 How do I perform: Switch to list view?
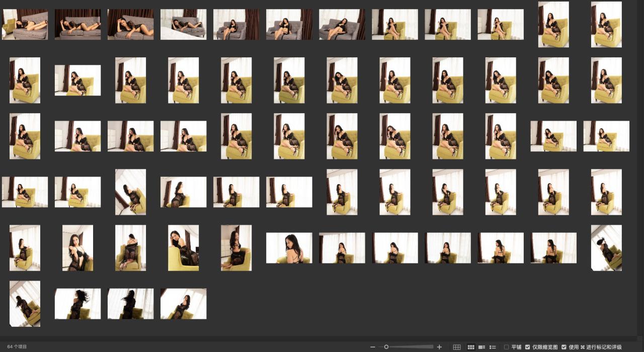tap(493, 347)
